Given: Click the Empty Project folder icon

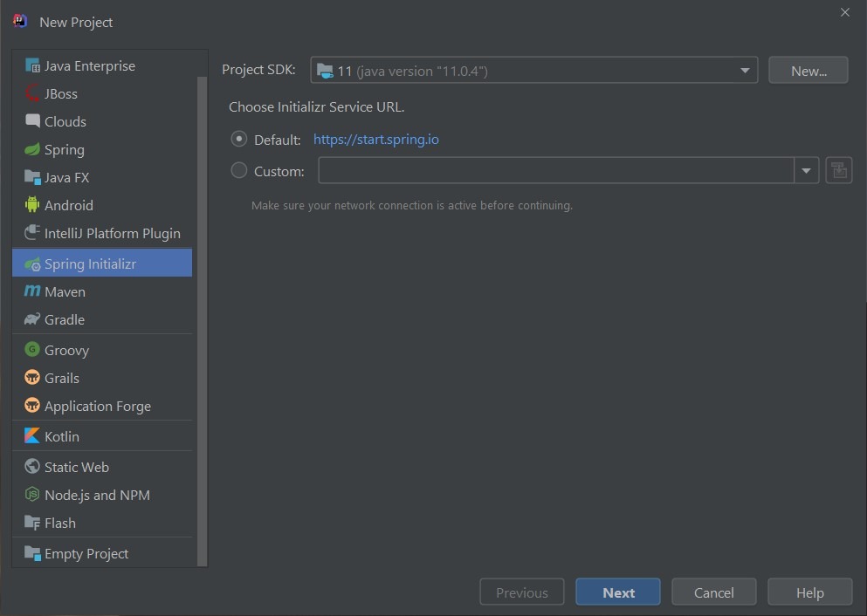Looking at the screenshot, I should [32, 553].
